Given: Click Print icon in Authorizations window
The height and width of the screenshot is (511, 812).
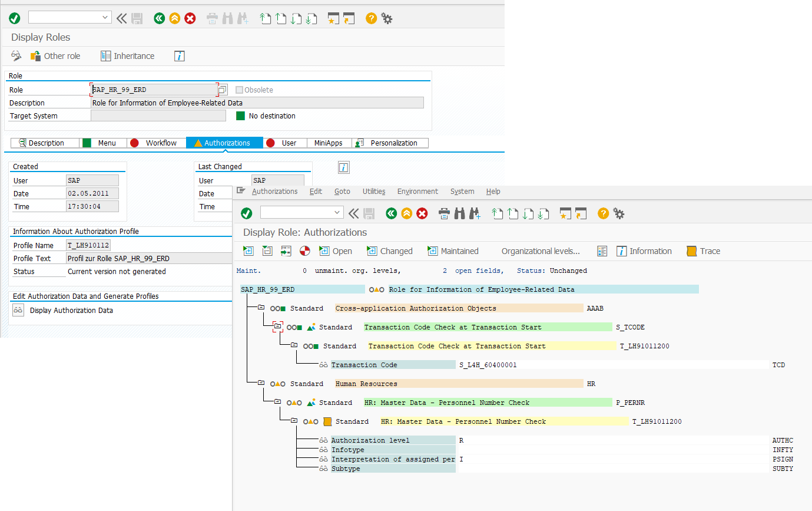Looking at the screenshot, I should pos(445,213).
